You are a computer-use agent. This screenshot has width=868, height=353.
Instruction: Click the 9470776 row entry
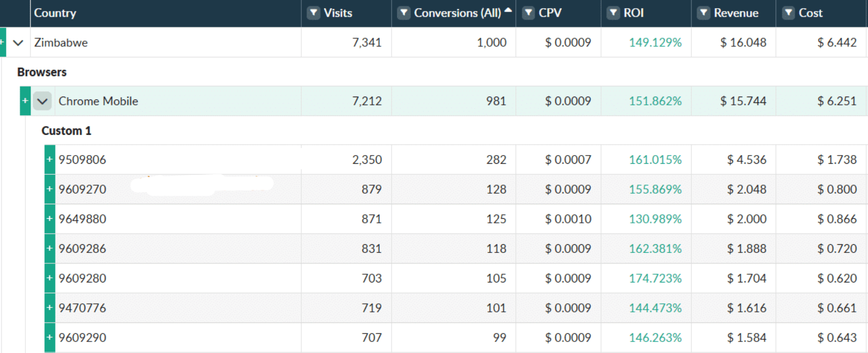pyautogui.click(x=82, y=308)
